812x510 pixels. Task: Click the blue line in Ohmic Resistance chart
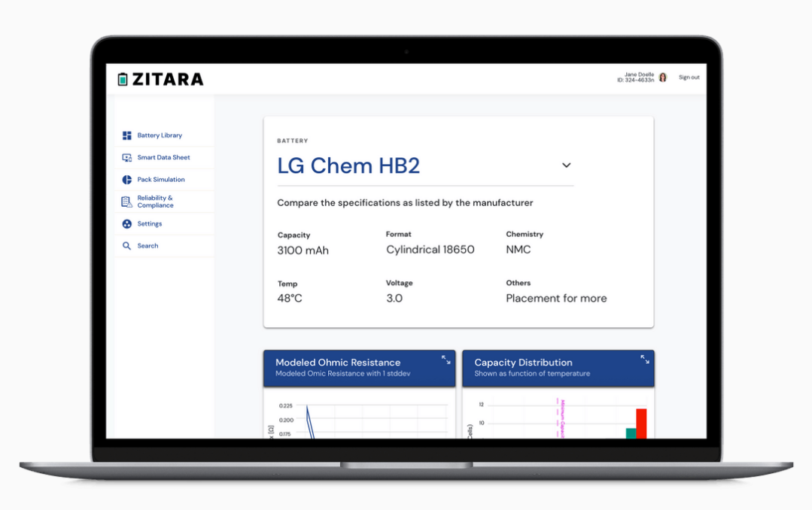[310, 423]
